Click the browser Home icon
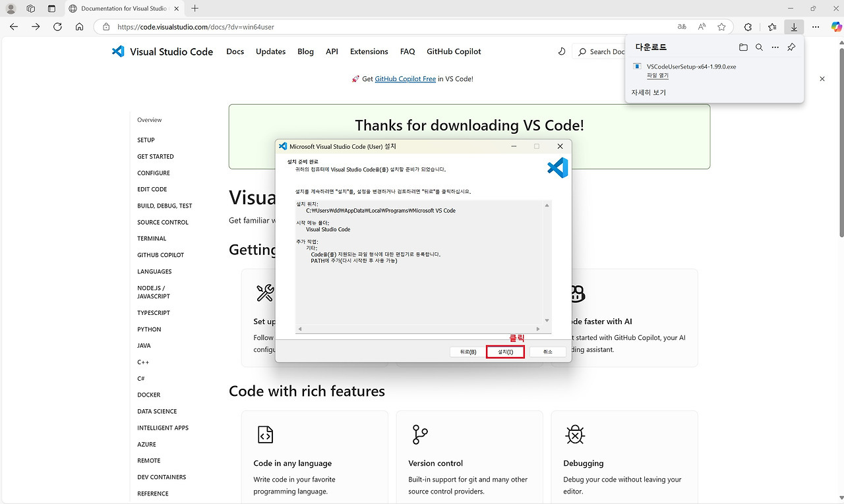This screenshot has height=504, width=844. 79,27
